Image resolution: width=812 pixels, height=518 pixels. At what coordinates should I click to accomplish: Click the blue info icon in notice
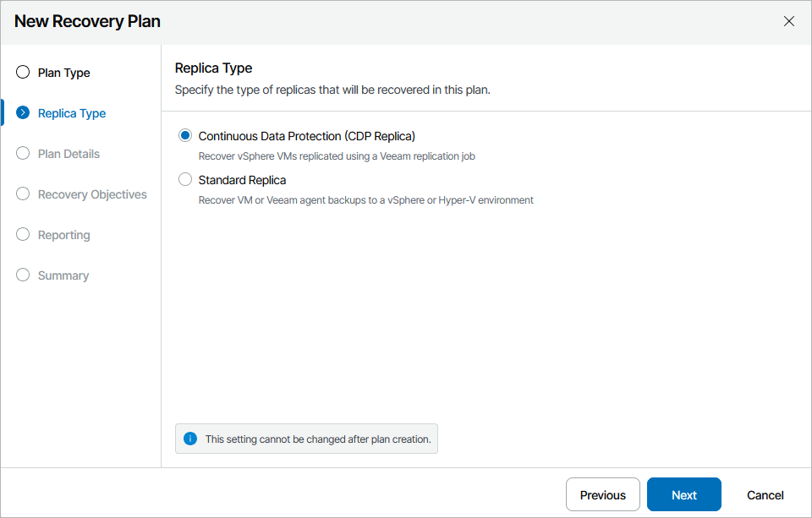(190, 439)
